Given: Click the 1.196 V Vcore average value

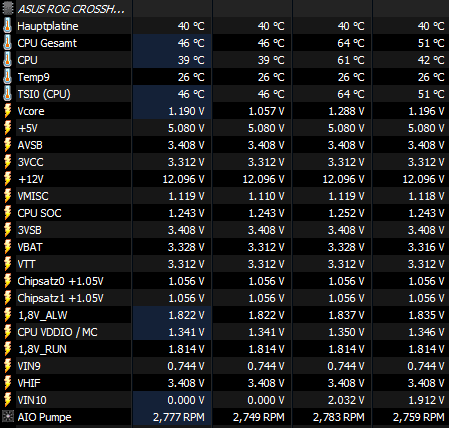Looking at the screenshot, I should [426, 111].
